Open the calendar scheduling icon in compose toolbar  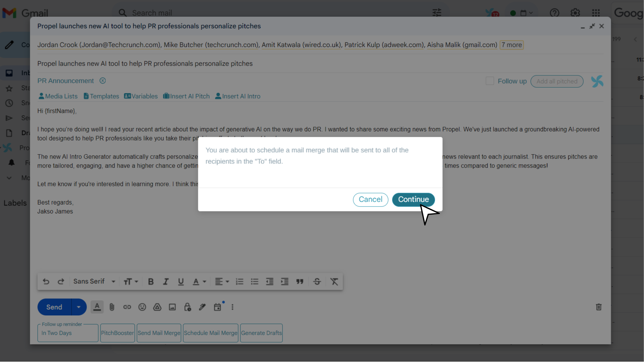pyautogui.click(x=218, y=307)
